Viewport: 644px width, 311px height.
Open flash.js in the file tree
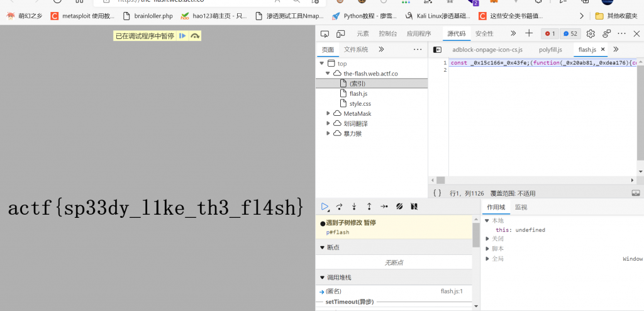click(x=358, y=94)
